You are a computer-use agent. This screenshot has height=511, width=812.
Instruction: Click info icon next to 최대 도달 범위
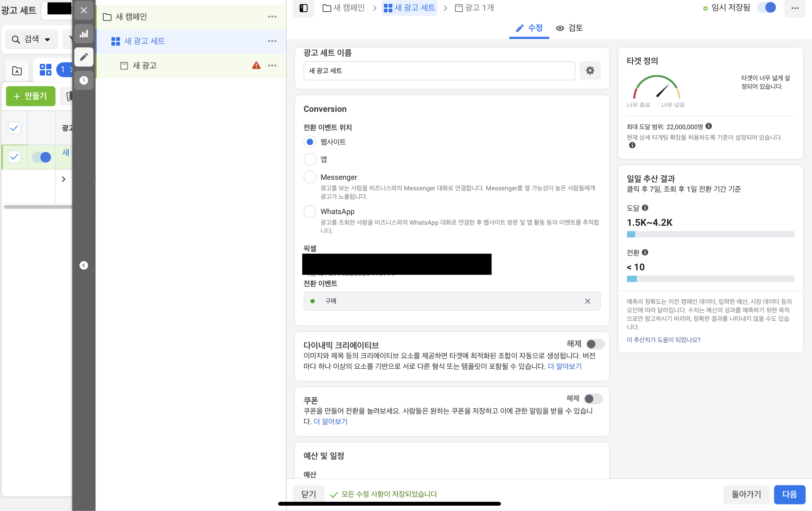(708, 126)
